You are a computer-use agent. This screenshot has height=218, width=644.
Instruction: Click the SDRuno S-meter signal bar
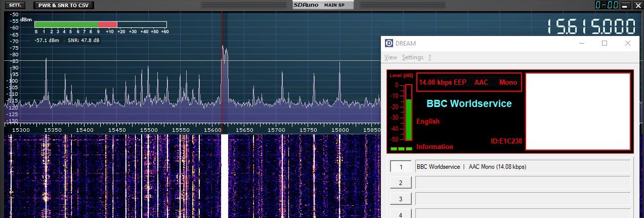[x=101, y=24]
